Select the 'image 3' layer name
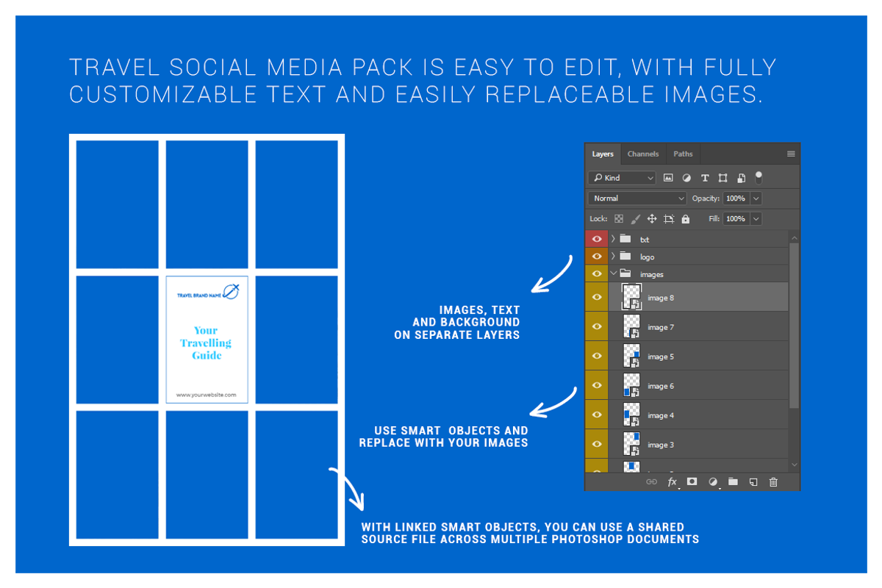The image size is (882, 588). [661, 445]
